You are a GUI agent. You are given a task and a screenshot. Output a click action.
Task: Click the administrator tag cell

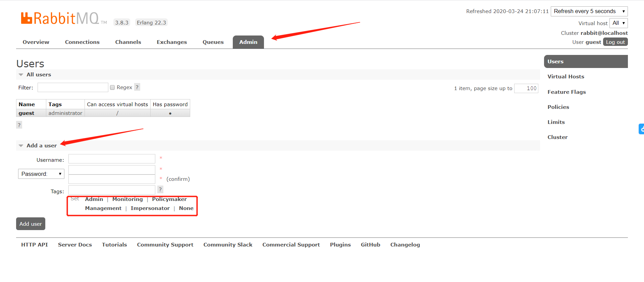click(x=65, y=113)
